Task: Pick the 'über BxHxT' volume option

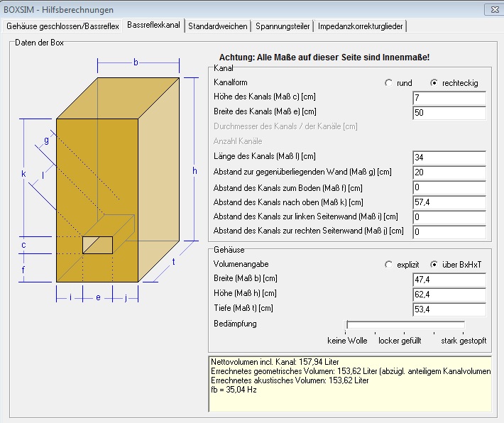Action: pyautogui.click(x=434, y=265)
